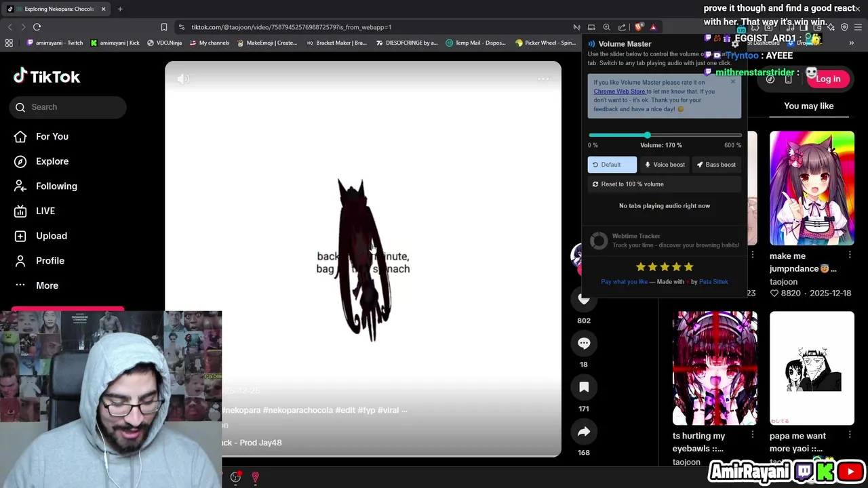Screen dimensions: 868x488
Task: Open the Picker Wheel bookmark
Action: click(546, 43)
